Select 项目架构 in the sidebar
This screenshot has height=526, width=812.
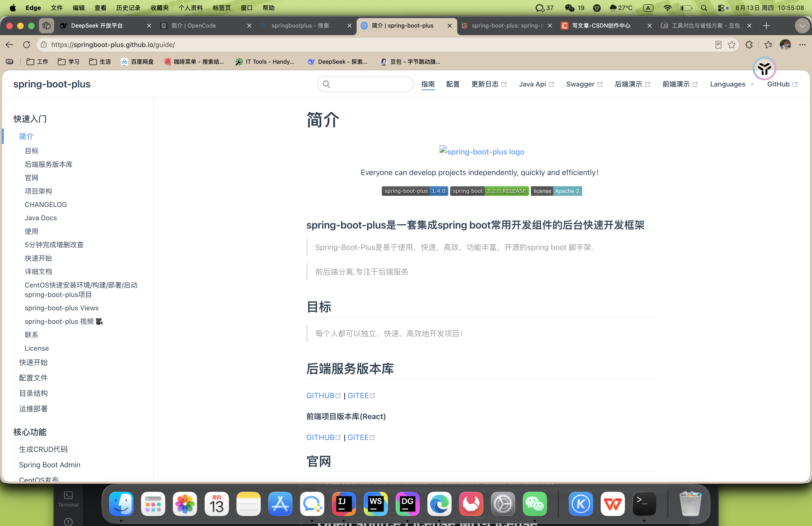click(38, 191)
